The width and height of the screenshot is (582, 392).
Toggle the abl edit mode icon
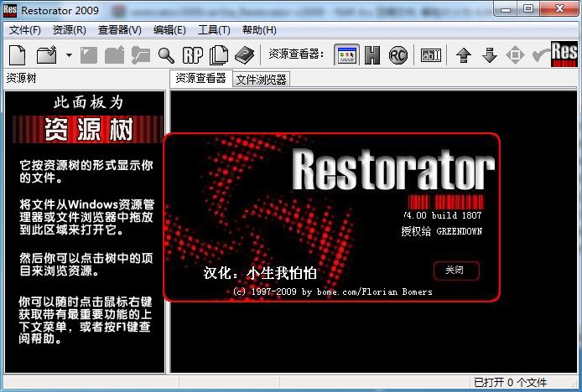[431, 55]
